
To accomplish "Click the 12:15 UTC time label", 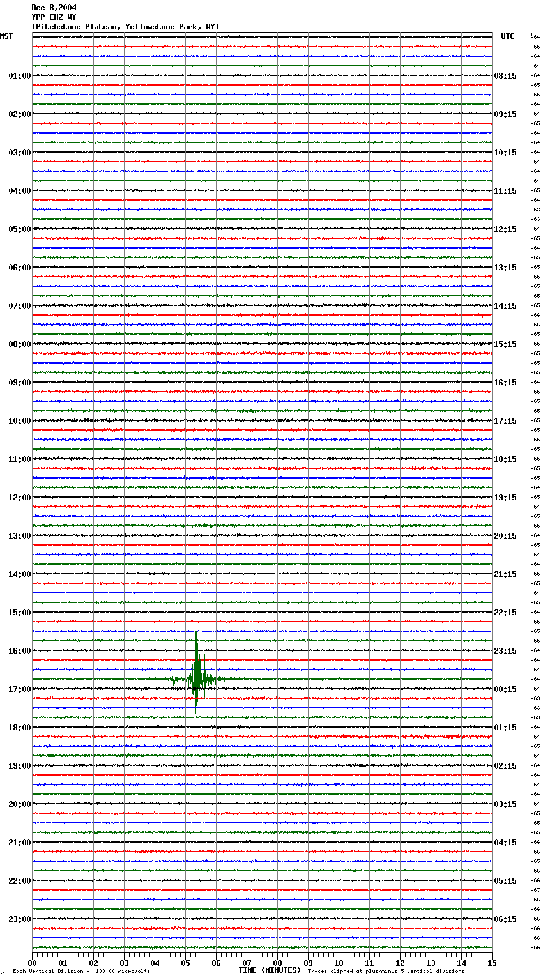I will click(x=505, y=229).
